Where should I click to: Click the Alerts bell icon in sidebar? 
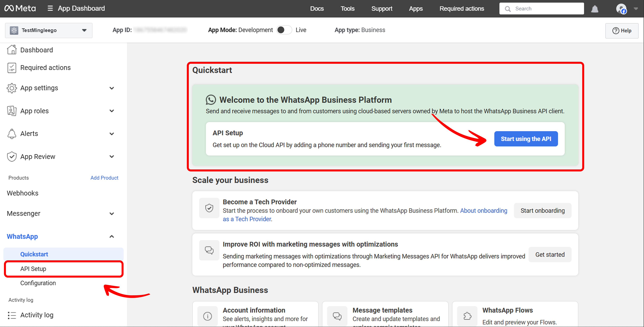[12, 134]
